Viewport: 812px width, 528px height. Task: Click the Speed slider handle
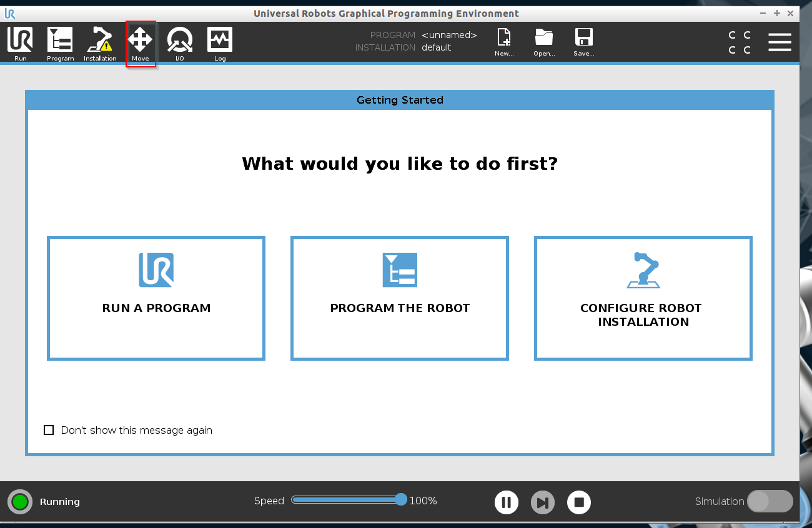coord(401,499)
